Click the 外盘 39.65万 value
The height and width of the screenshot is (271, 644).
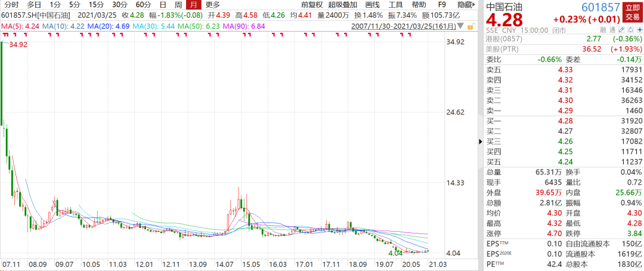click(x=548, y=192)
